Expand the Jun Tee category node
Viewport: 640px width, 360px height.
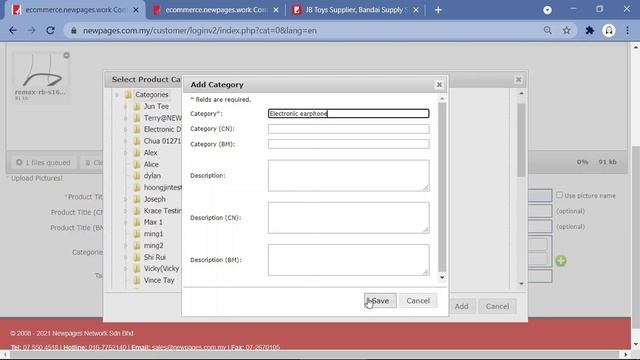(x=126, y=106)
